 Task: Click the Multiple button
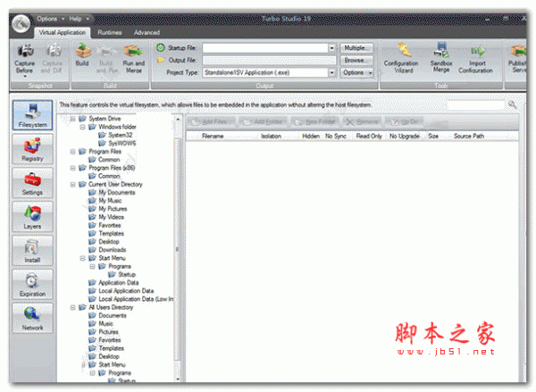click(356, 48)
